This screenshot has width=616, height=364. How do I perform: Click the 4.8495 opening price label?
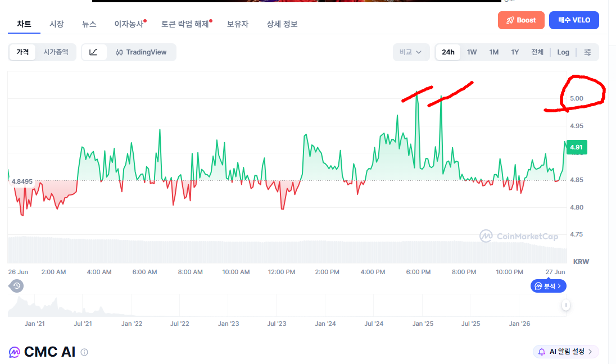tap(22, 181)
